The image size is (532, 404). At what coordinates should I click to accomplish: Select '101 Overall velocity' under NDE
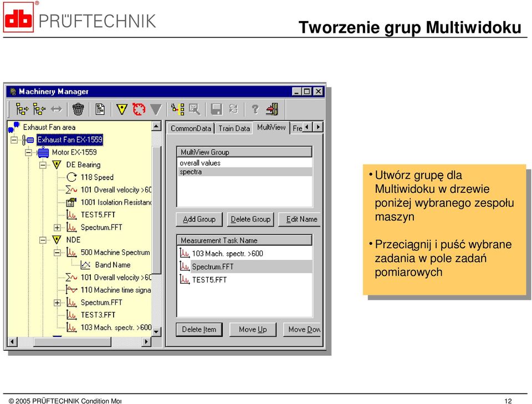116,277
